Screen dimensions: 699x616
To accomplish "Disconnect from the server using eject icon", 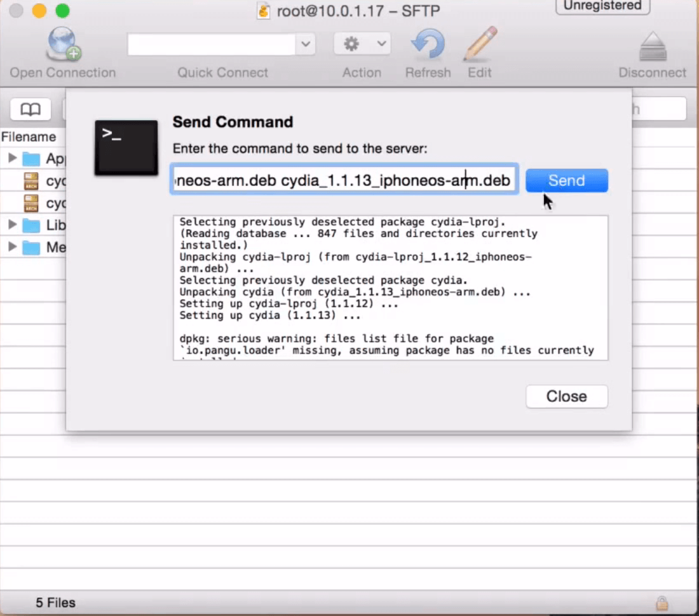I will pyautogui.click(x=652, y=46).
